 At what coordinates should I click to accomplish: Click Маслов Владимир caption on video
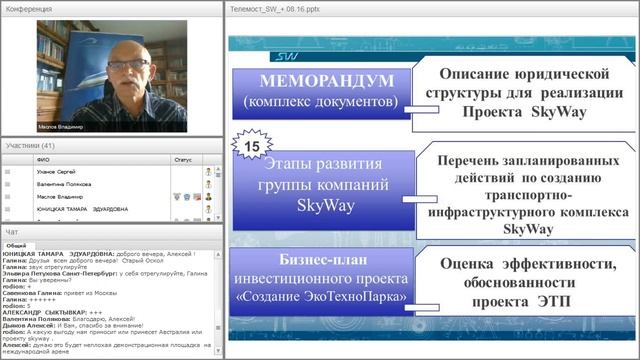tap(60, 127)
